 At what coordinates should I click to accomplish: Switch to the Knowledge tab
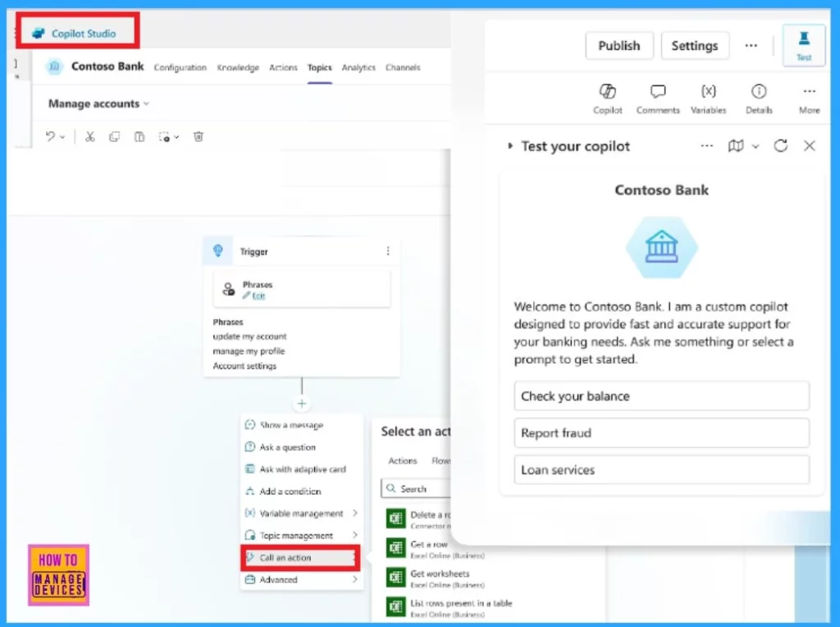(x=238, y=67)
